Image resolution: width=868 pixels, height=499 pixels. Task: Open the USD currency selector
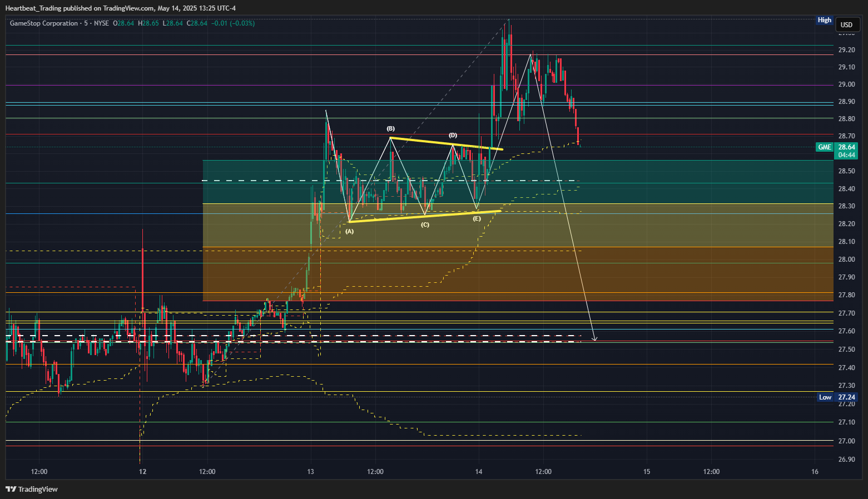click(x=846, y=24)
